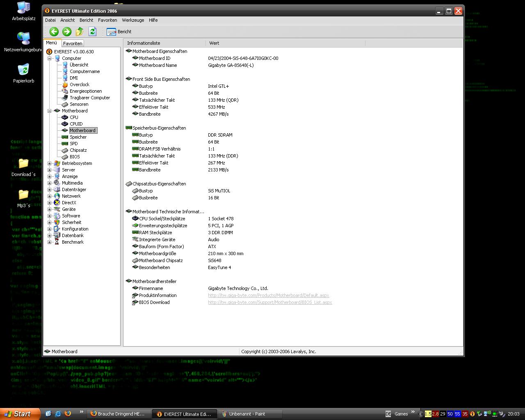Viewport: 525px width, 420px height.
Task: Launch Firefox from quick launch bar
Action: (x=68, y=414)
